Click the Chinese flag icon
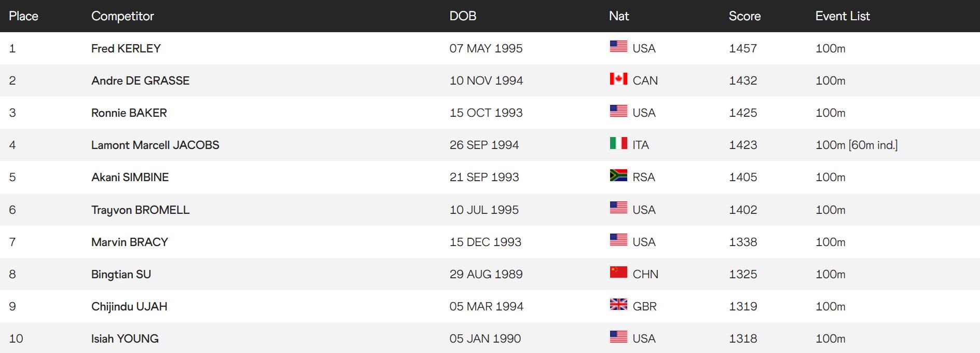Image resolution: width=980 pixels, height=353 pixels. click(618, 273)
